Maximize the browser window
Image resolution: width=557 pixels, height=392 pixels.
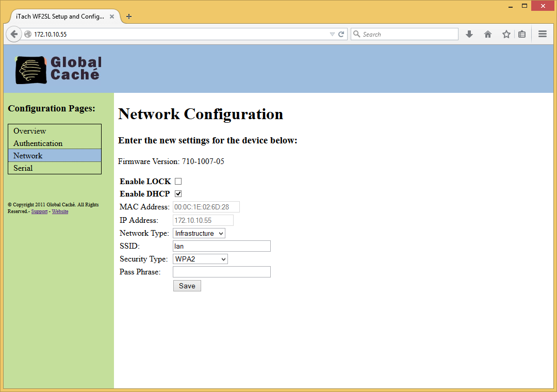[x=525, y=6]
